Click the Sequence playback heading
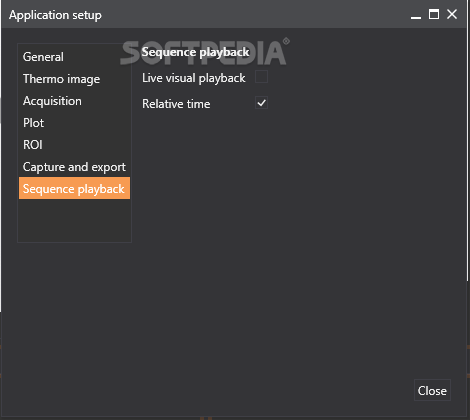This screenshot has width=470, height=420. (195, 52)
